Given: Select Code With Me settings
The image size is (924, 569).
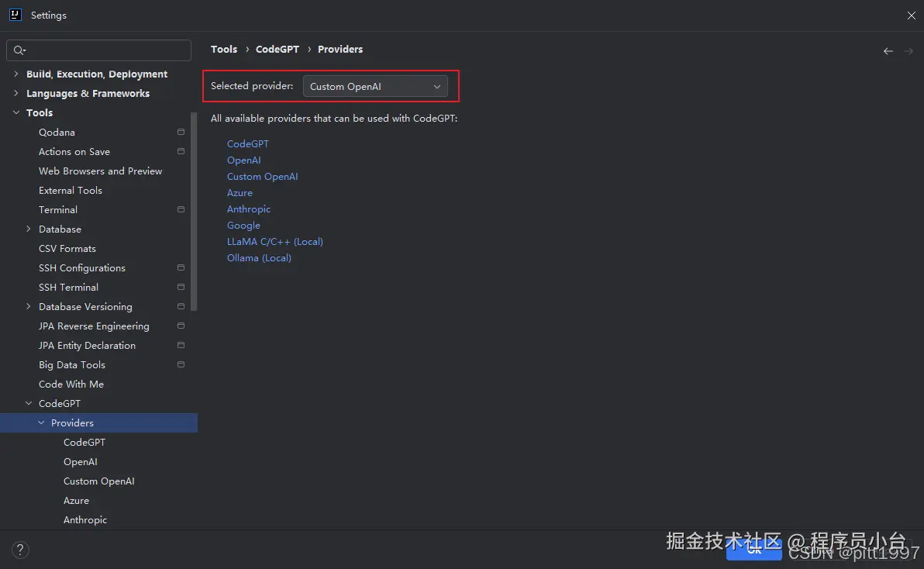Looking at the screenshot, I should 71,384.
